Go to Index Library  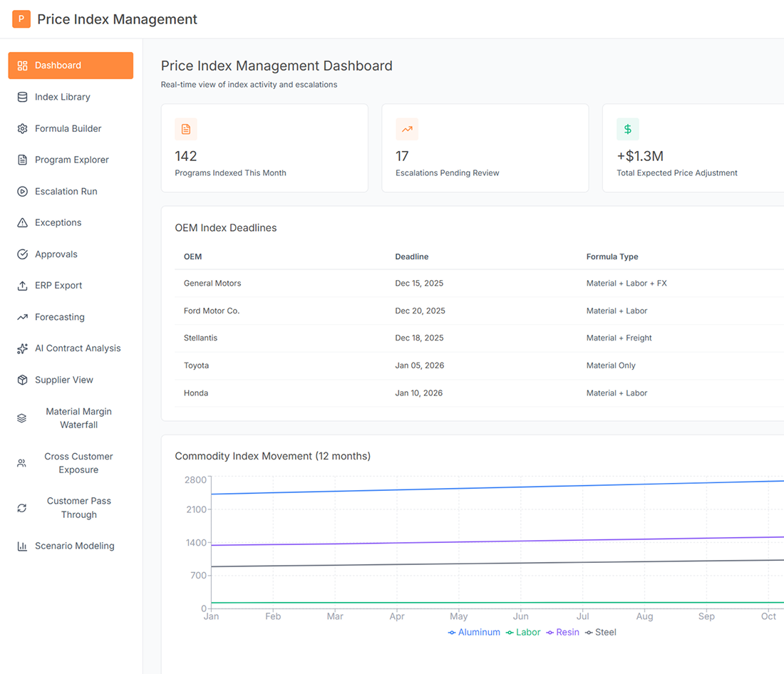71,97
